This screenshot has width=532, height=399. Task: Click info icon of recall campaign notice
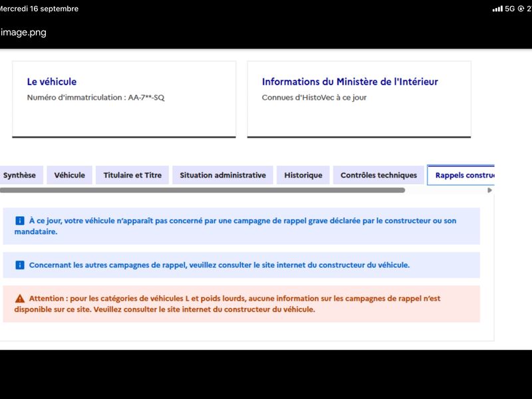click(x=20, y=221)
